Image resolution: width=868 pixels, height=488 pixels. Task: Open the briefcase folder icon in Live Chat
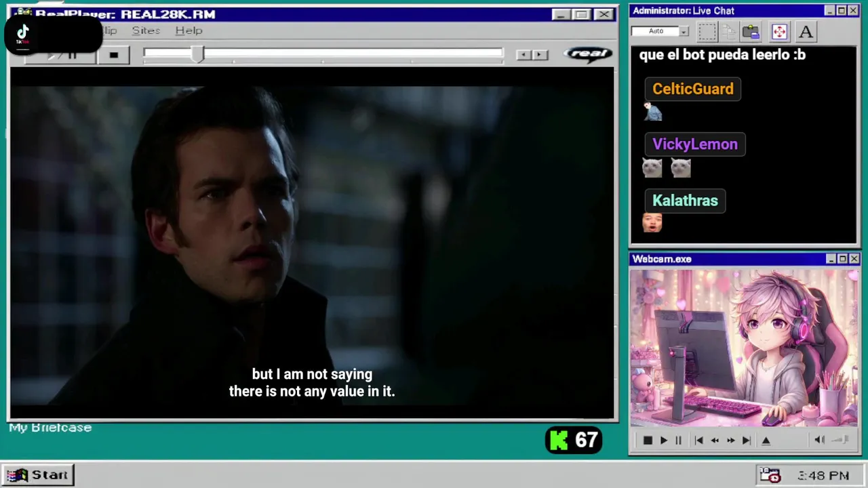pos(751,31)
